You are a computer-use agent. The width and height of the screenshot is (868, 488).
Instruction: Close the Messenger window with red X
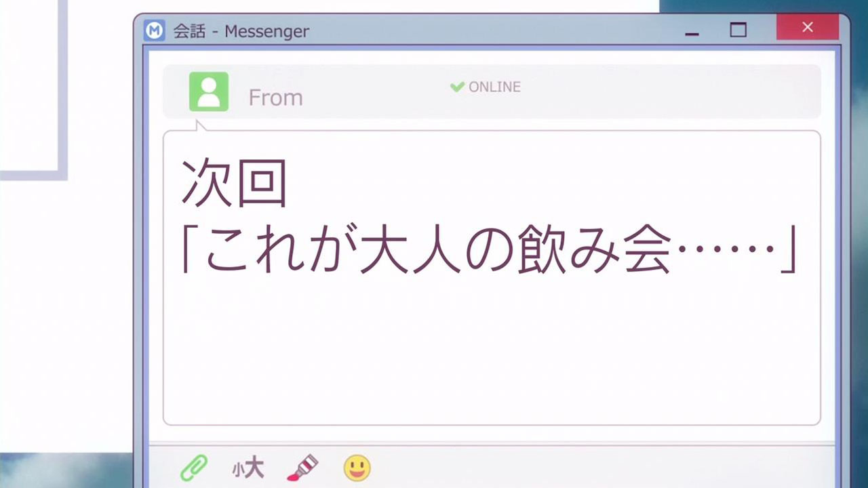coord(807,28)
